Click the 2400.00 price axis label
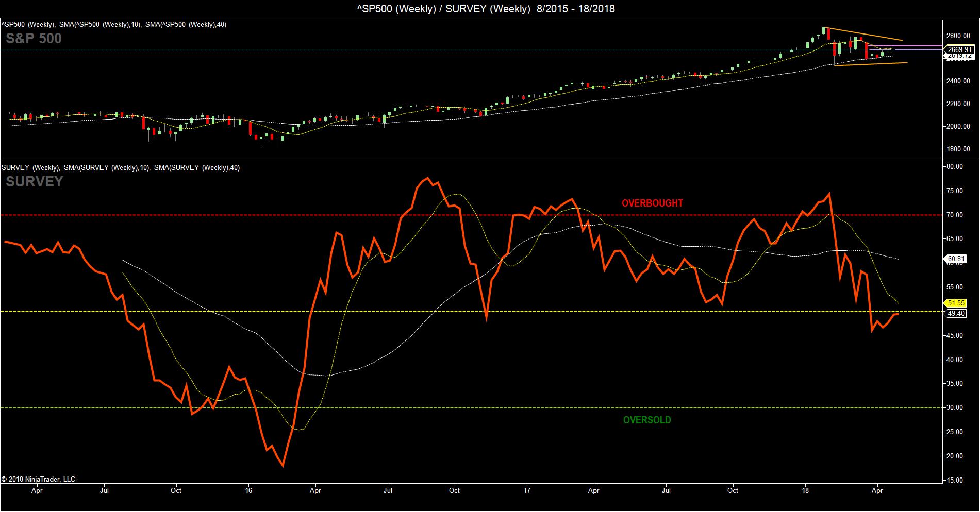 tap(959, 81)
